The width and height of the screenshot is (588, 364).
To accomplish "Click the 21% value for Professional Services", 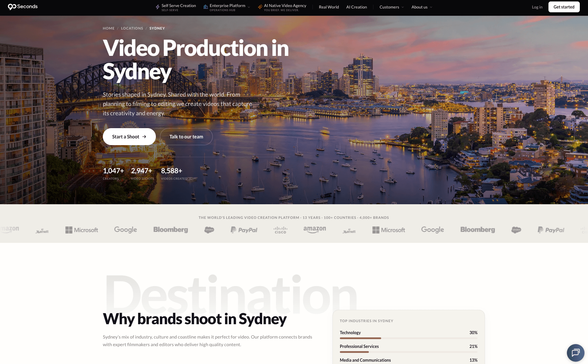I will (473, 346).
